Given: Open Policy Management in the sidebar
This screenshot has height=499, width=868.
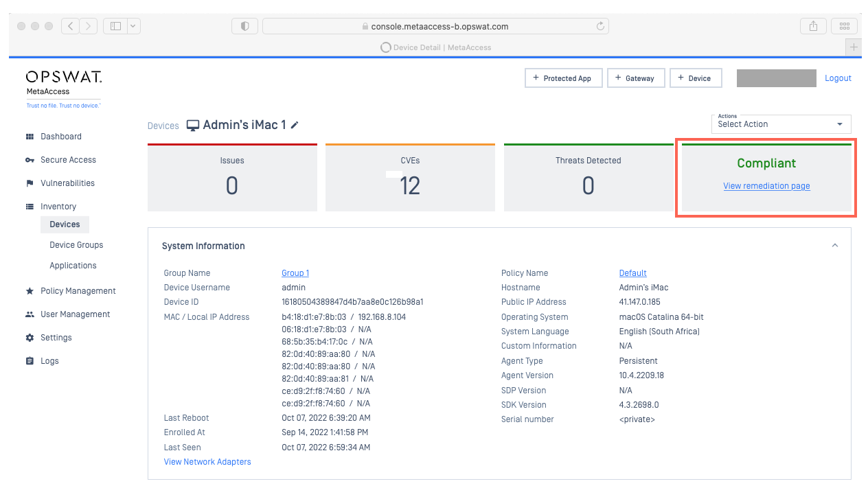Looking at the screenshot, I should [78, 291].
